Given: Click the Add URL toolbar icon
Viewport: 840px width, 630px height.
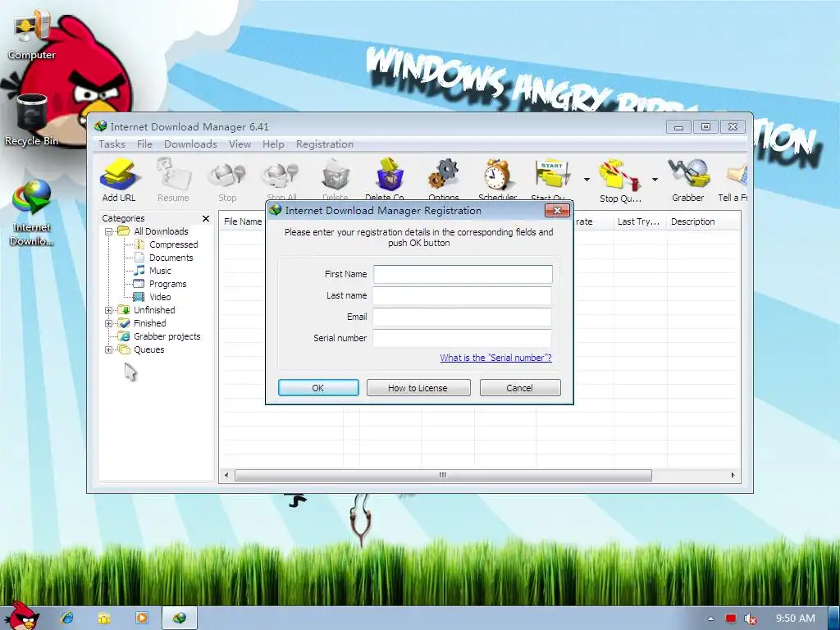Looking at the screenshot, I should [x=119, y=180].
